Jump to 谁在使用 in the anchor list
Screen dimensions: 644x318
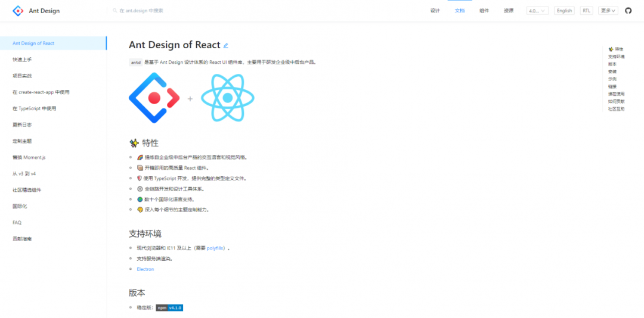pos(617,94)
